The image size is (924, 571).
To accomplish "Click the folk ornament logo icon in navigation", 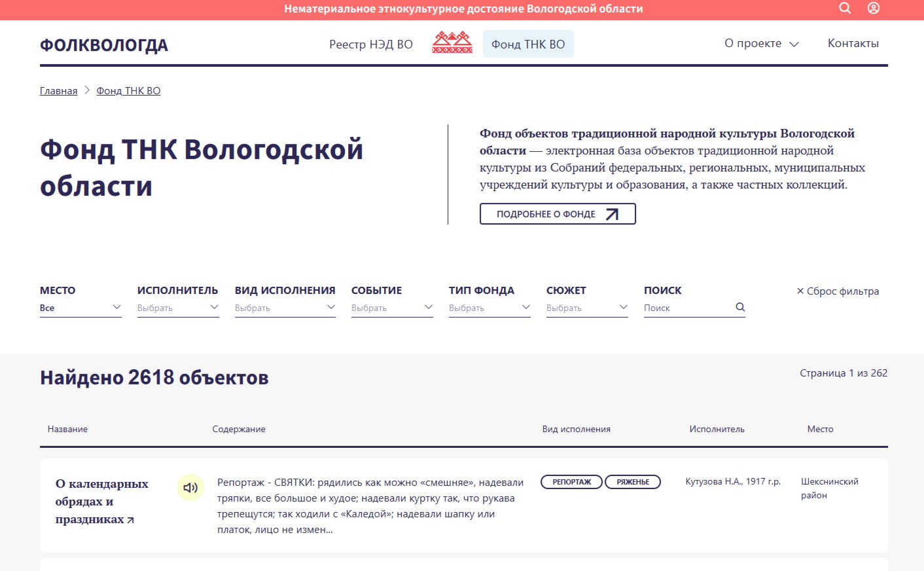I will [x=451, y=42].
